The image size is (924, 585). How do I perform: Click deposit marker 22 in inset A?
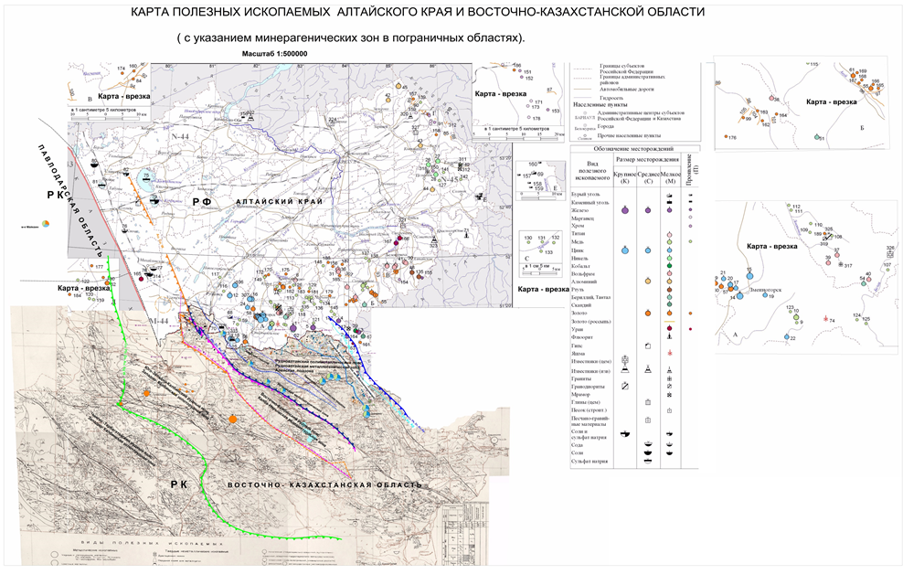pos(787,336)
